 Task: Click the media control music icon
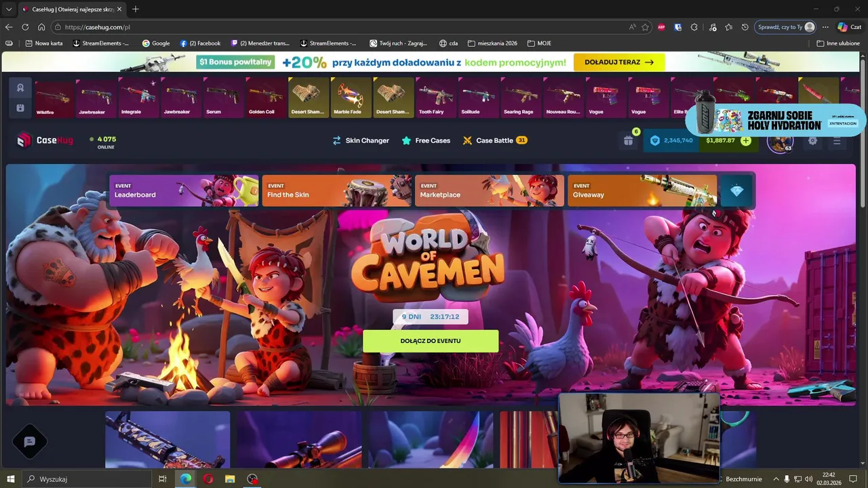(712, 27)
